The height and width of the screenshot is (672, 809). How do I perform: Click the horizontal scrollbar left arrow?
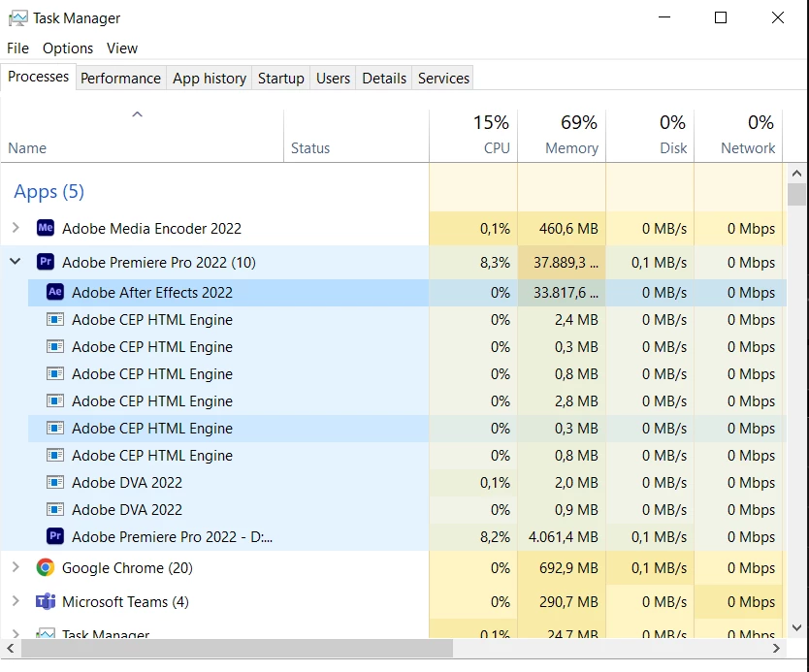tap(11, 649)
